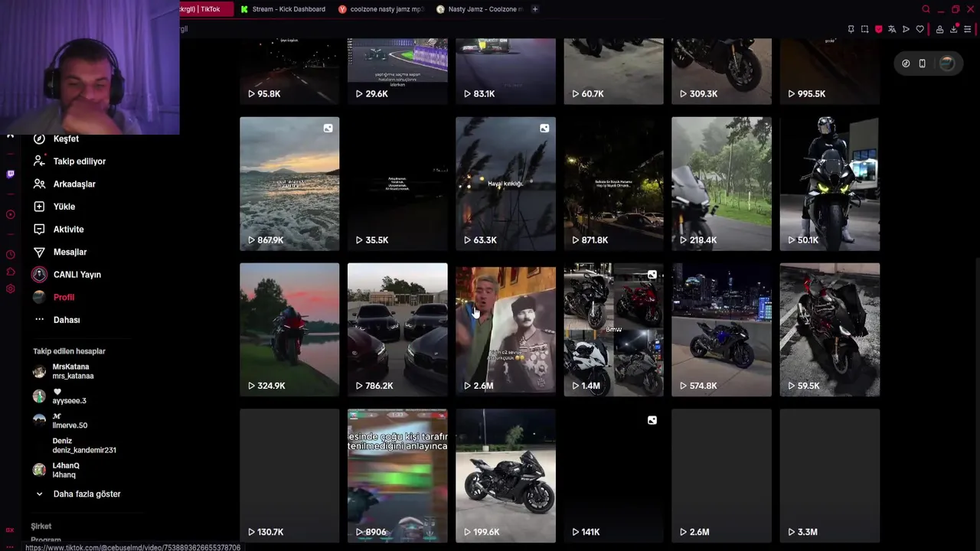Click the translate page icon
Viewport: 980px width, 551px height.
pos(892,29)
